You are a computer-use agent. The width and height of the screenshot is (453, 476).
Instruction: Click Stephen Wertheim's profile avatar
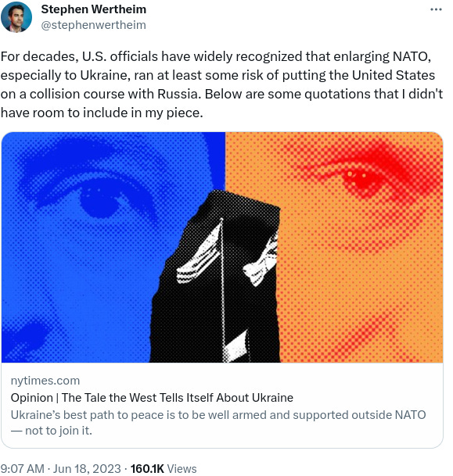[x=16, y=16]
